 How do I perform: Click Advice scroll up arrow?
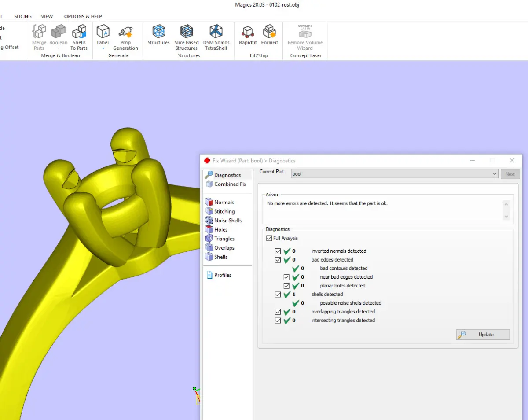(506, 204)
